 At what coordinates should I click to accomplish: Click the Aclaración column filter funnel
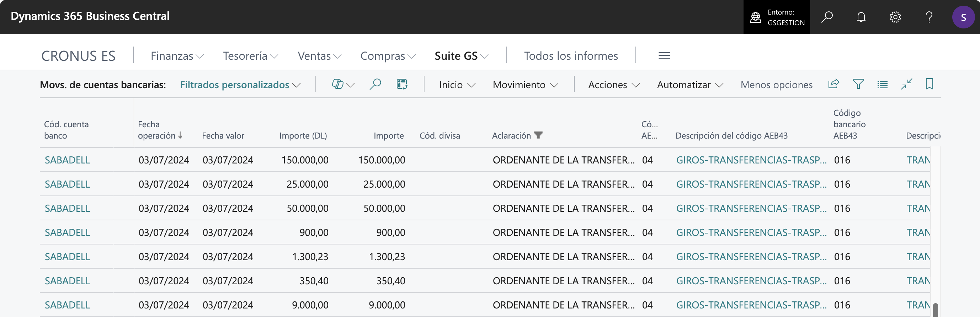538,135
